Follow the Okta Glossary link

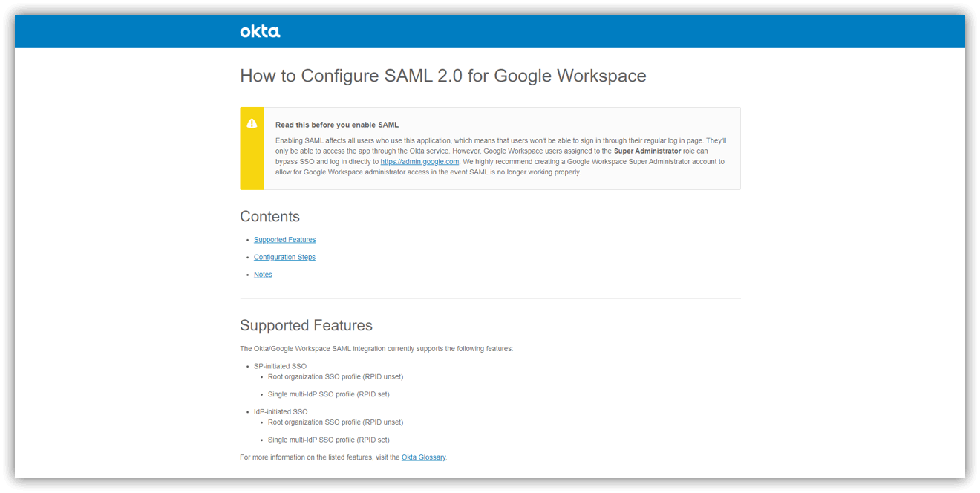click(x=423, y=457)
